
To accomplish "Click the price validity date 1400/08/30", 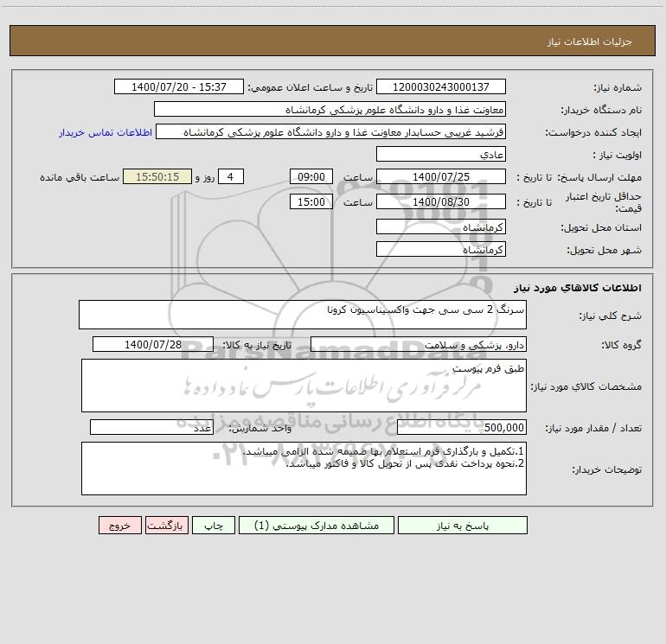I will [441, 201].
